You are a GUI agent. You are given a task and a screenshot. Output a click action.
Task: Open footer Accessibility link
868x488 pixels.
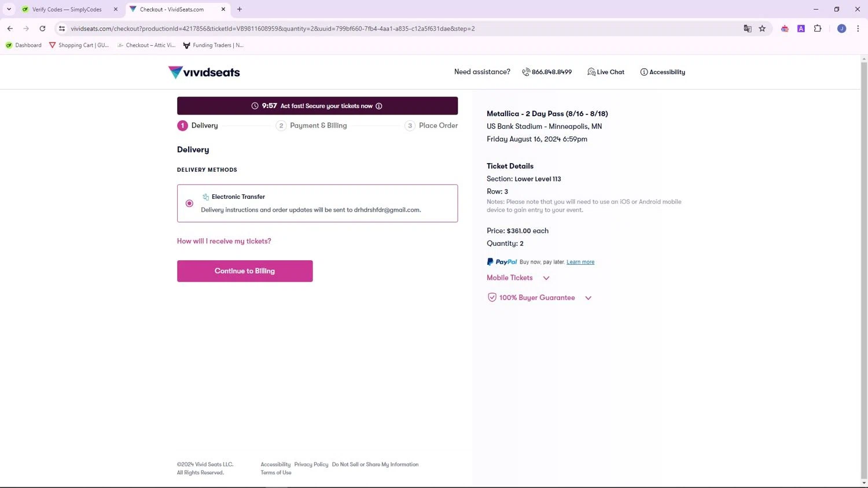point(275,464)
